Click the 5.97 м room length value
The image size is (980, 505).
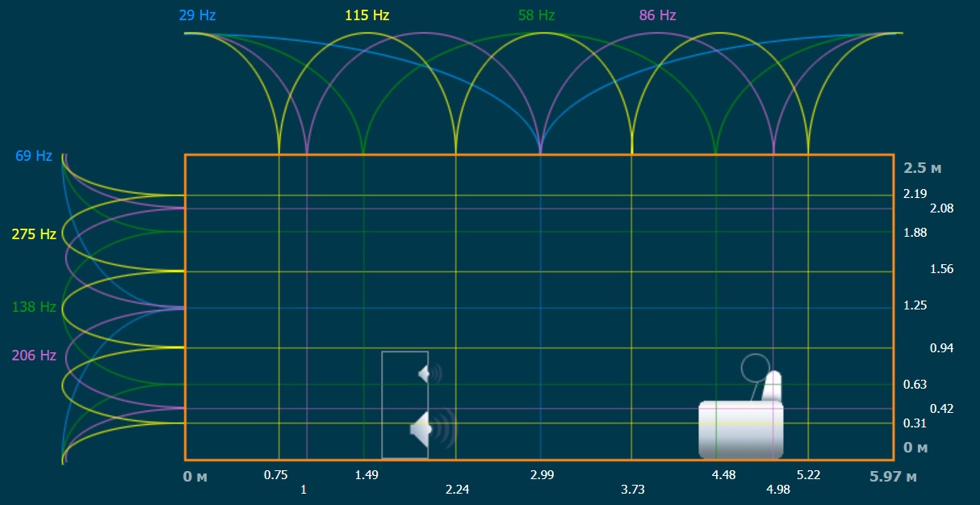893,477
